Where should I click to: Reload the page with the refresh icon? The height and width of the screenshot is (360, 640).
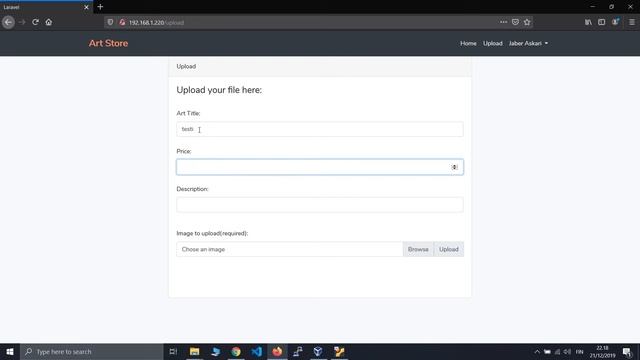point(36,22)
